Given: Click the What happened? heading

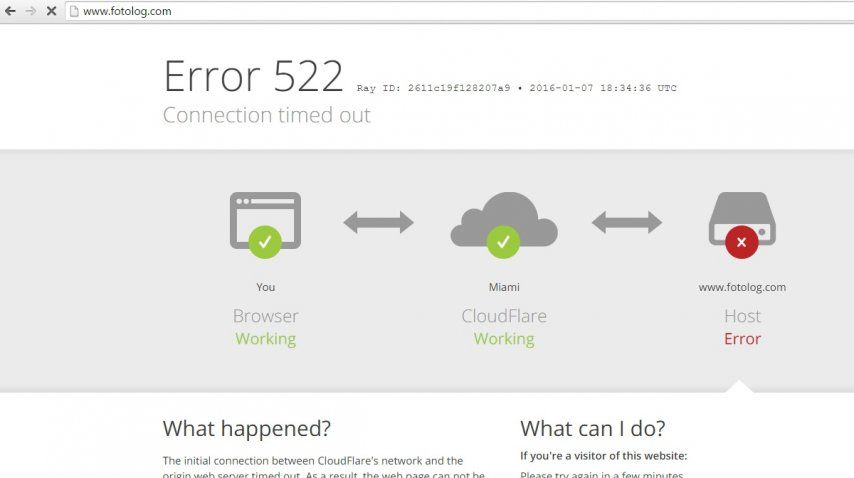Looking at the screenshot, I should click(x=247, y=428).
